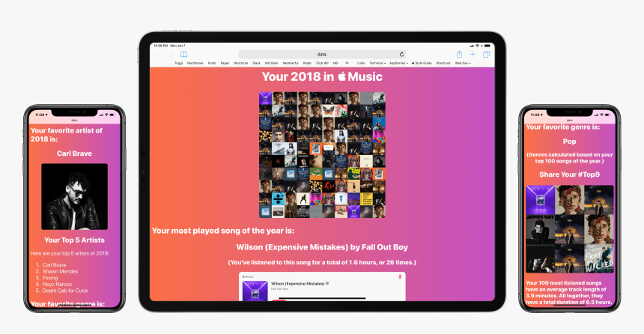
Task: Open the Club WP bookmark
Action: (323, 63)
